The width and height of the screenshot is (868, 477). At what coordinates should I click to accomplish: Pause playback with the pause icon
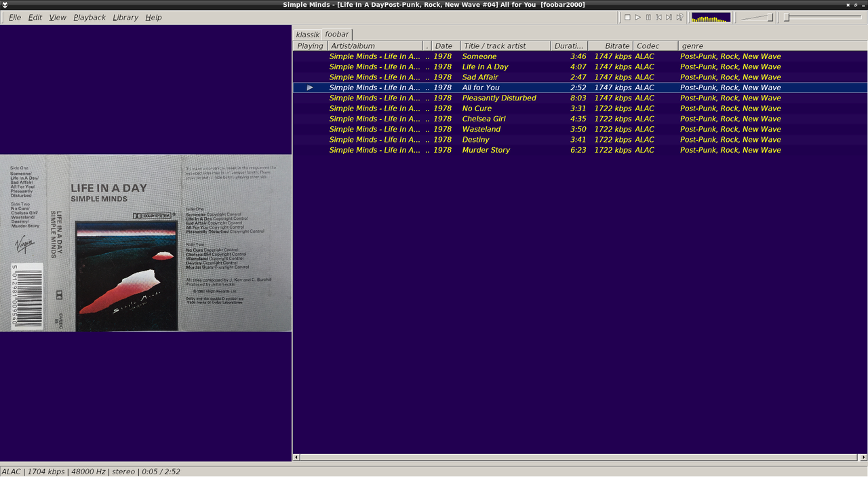[648, 17]
